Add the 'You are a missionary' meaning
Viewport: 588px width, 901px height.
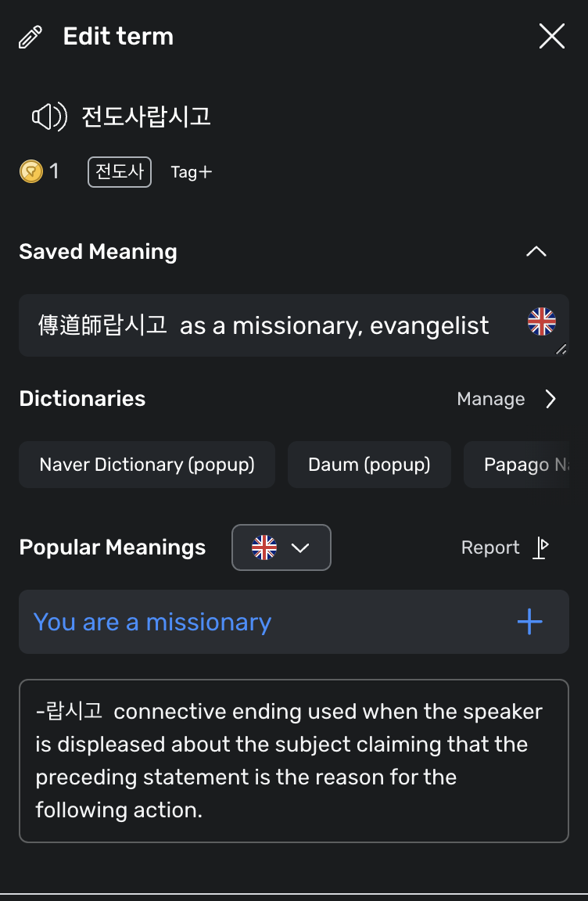pos(529,622)
